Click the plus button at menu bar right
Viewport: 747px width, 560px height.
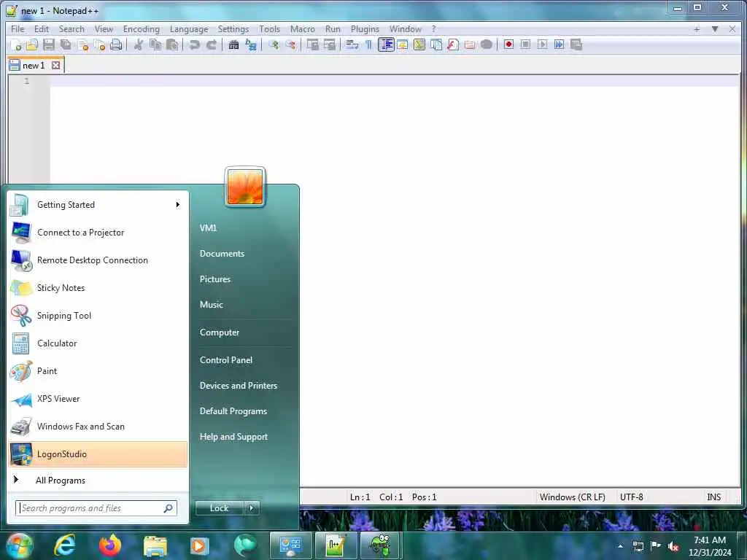697,29
